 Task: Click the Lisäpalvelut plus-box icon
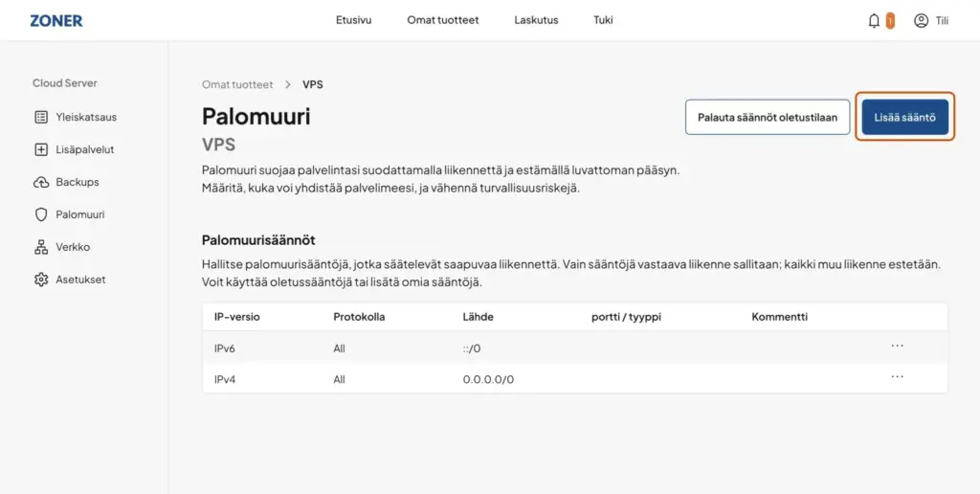coord(41,149)
